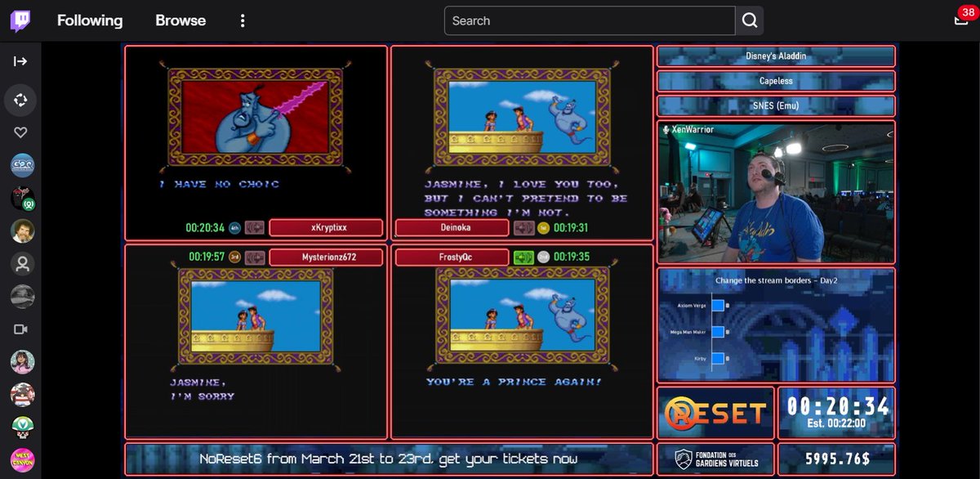This screenshot has width=980, height=479.
Task: Click the 3rd place badge for Mysterionz672
Action: (x=234, y=257)
